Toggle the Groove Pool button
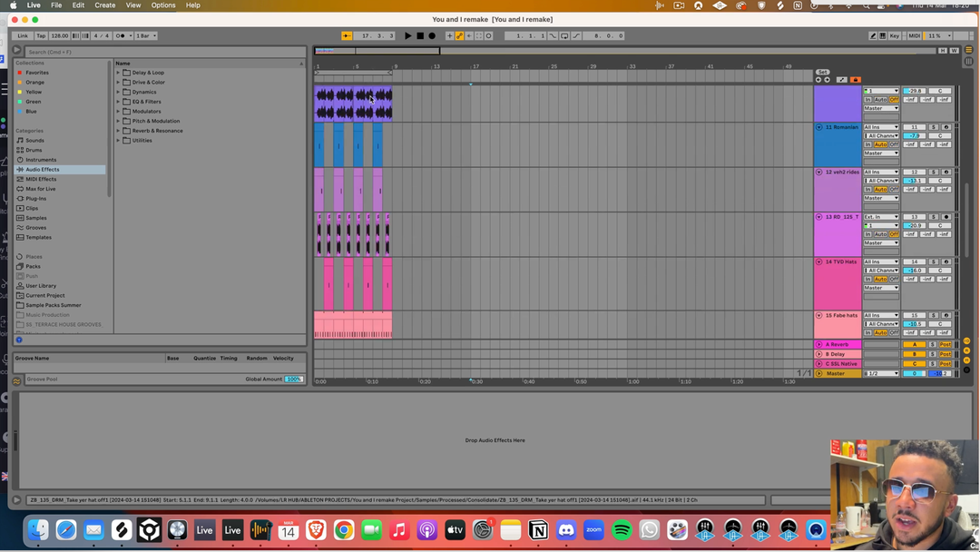 point(16,380)
